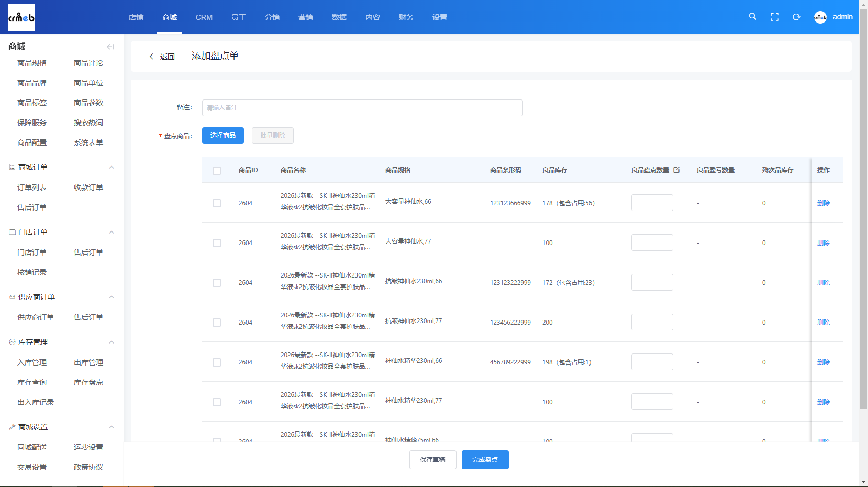The height and width of the screenshot is (487, 868).
Task: Click the back arrow next to 返回
Action: [151, 57]
